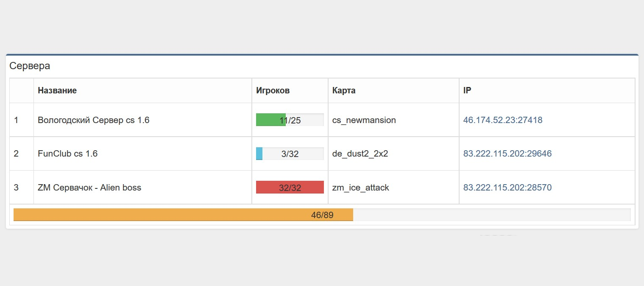Click the Игроков column header
644x286 pixels.
point(273,90)
